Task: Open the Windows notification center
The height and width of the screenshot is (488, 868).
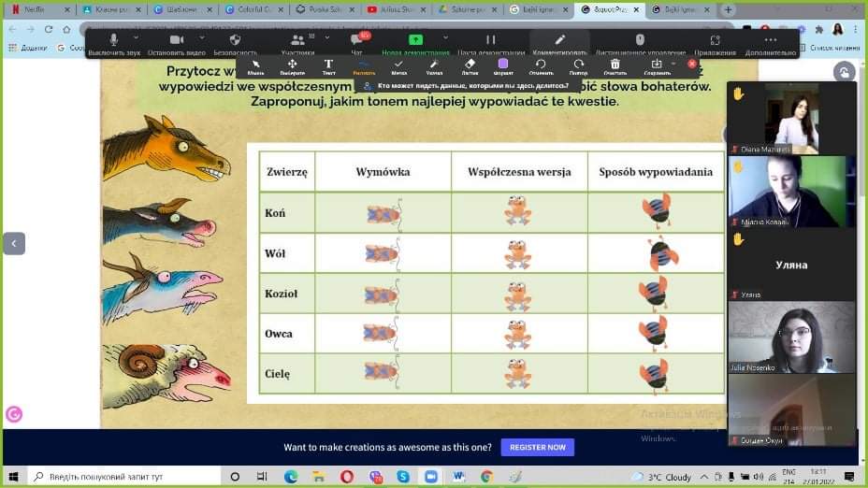Action: click(x=849, y=477)
